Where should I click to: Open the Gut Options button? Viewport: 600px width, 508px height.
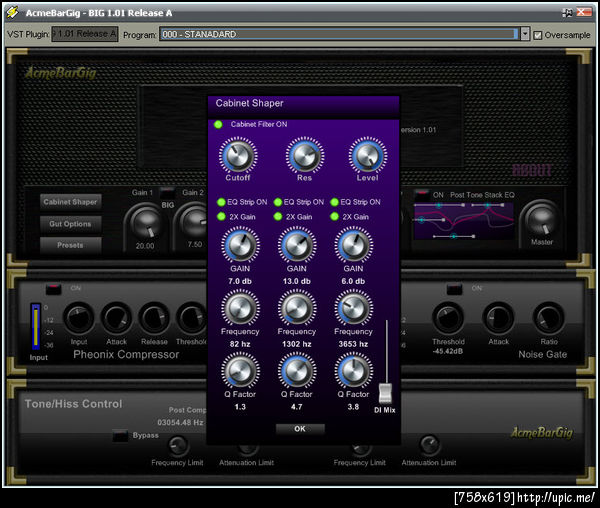pyautogui.click(x=70, y=224)
